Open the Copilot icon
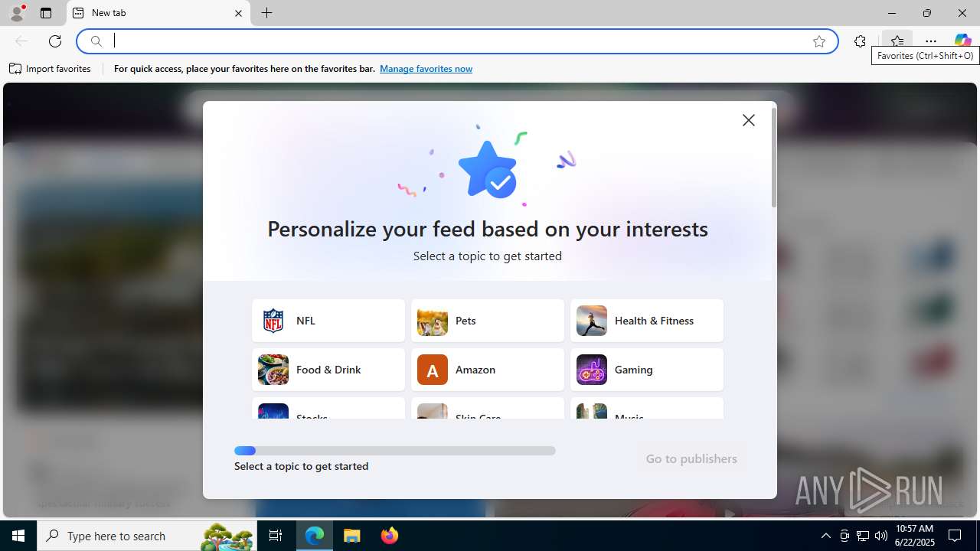Viewport: 980px width, 551px height. tap(962, 41)
